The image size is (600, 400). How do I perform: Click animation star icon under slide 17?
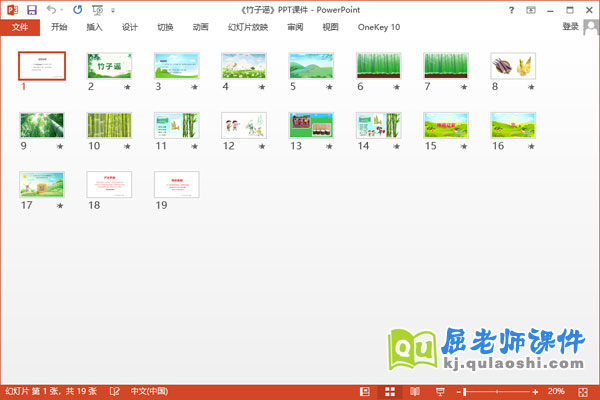(60, 206)
